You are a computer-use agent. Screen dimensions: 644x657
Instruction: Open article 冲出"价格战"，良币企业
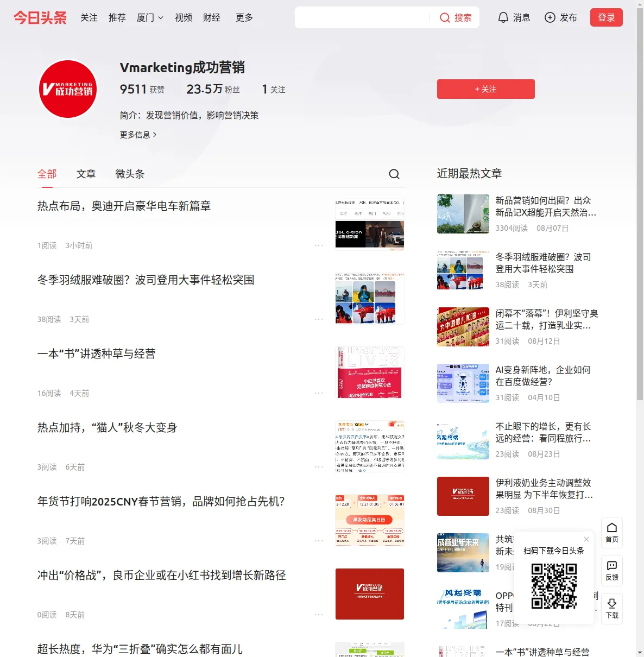coord(161,576)
